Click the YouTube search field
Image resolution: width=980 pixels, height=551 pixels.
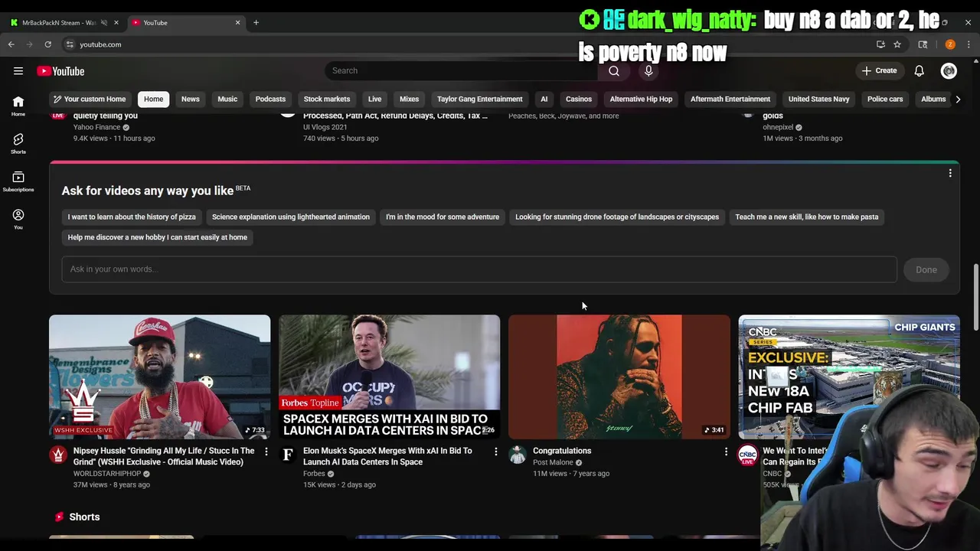[x=462, y=70]
